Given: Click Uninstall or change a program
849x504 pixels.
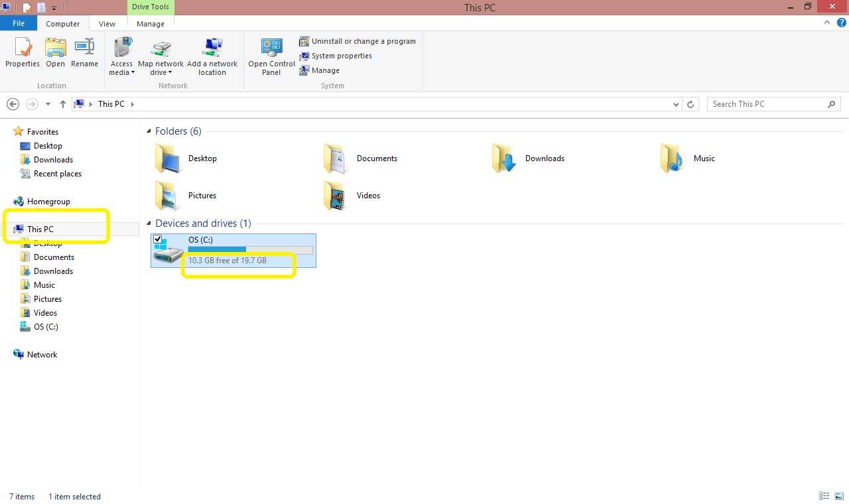Looking at the screenshot, I should [x=358, y=41].
